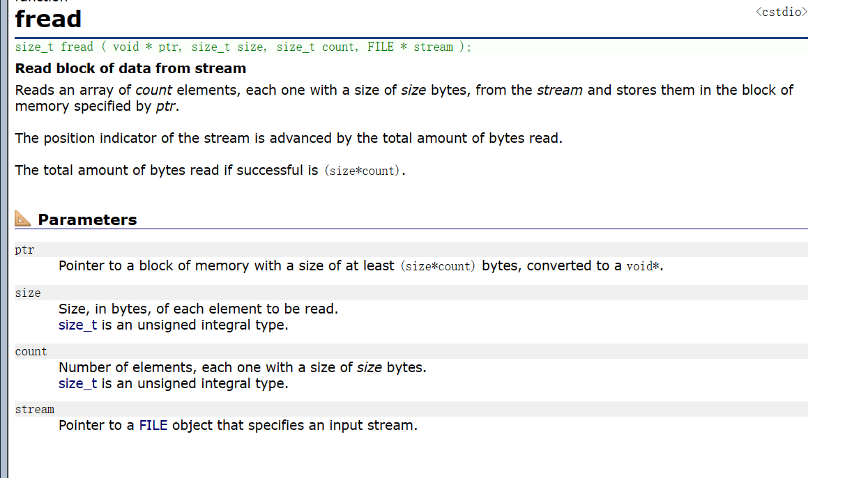The width and height of the screenshot is (868, 478).
Task: Select the ptr parameter name
Action: coord(24,249)
